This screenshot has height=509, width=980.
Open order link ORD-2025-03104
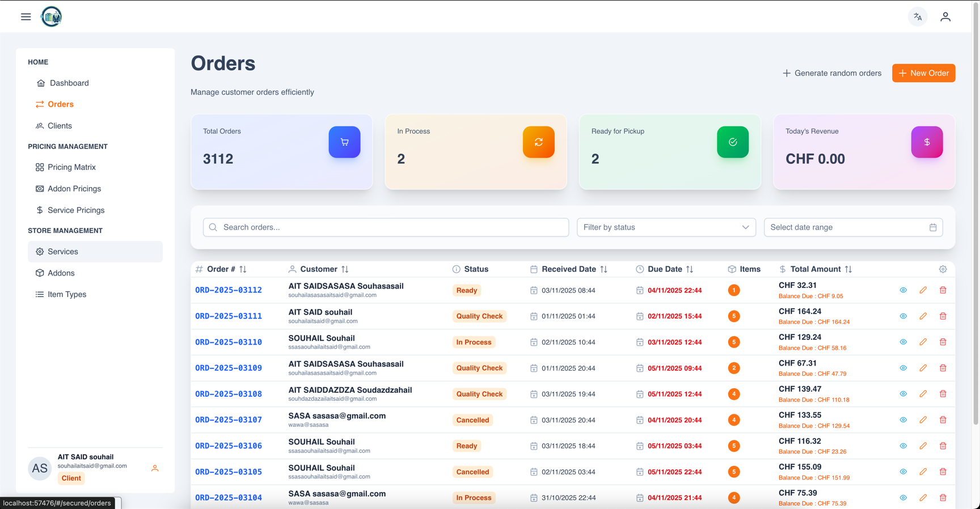point(229,498)
